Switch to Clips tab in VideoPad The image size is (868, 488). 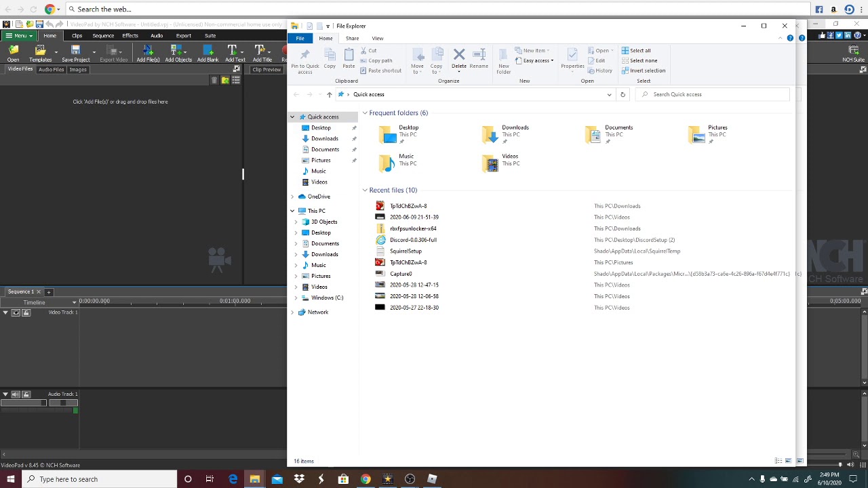(77, 36)
